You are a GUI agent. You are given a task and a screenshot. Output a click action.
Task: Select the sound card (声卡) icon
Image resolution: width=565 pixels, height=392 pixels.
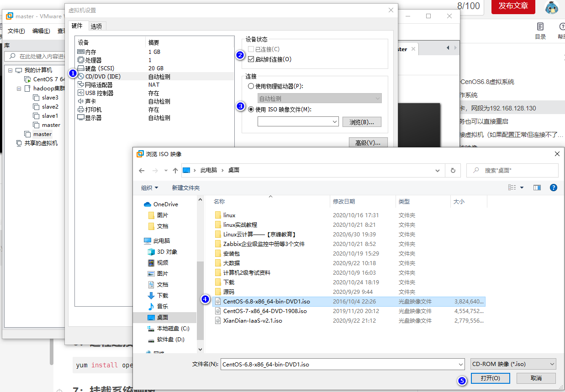point(81,101)
